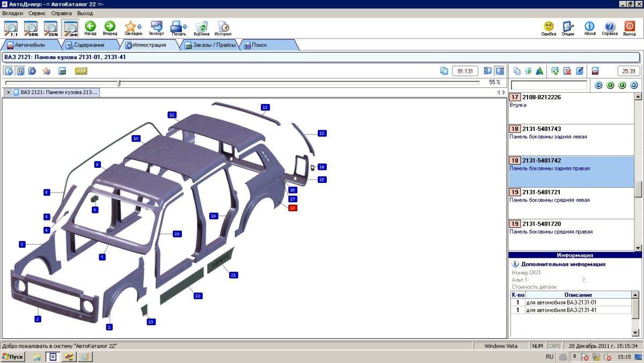This screenshot has width=644, height=363.
Task: Go forward with the Вперед button
Action: click(x=110, y=28)
